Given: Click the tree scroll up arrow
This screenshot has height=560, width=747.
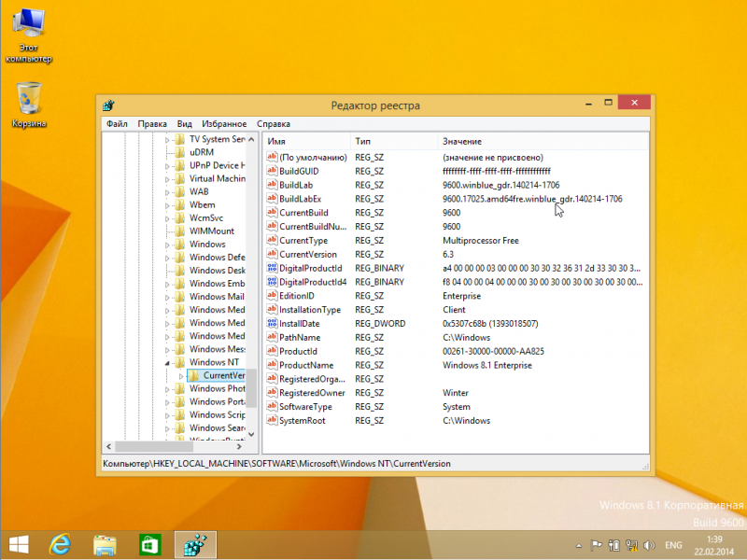Looking at the screenshot, I should click(251, 139).
